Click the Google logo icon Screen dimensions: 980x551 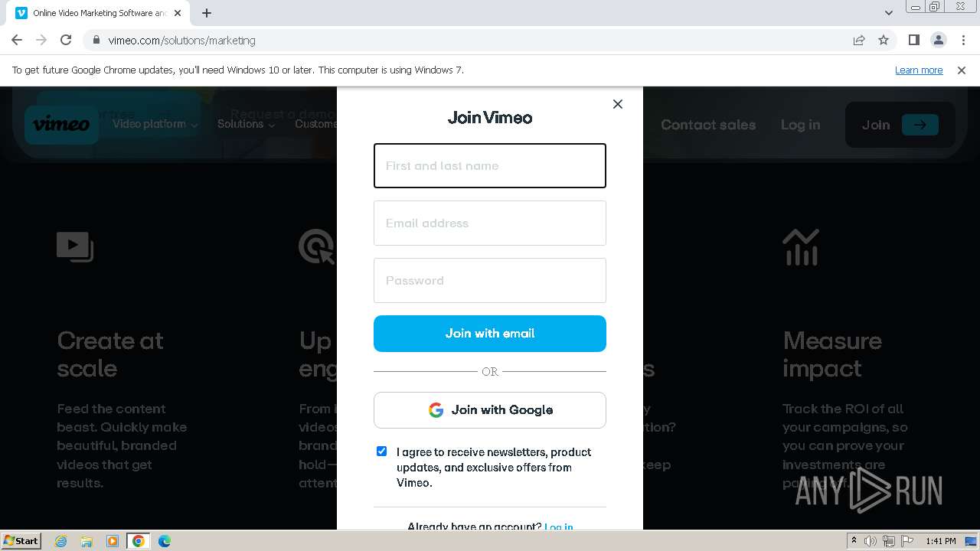pos(436,410)
